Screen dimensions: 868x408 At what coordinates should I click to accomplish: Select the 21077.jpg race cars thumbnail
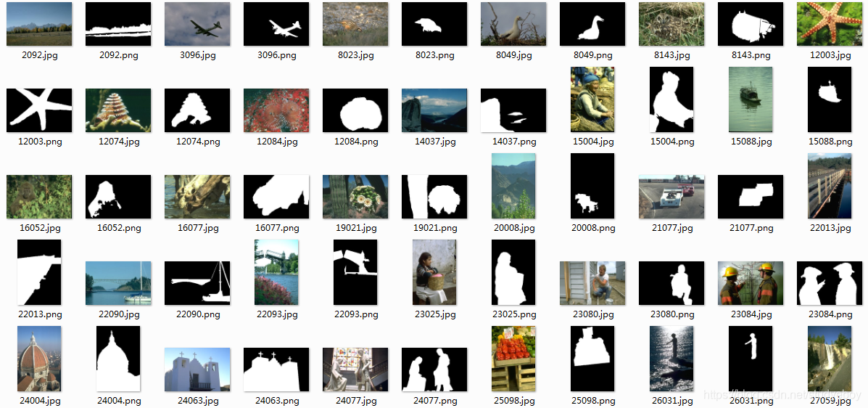click(672, 197)
